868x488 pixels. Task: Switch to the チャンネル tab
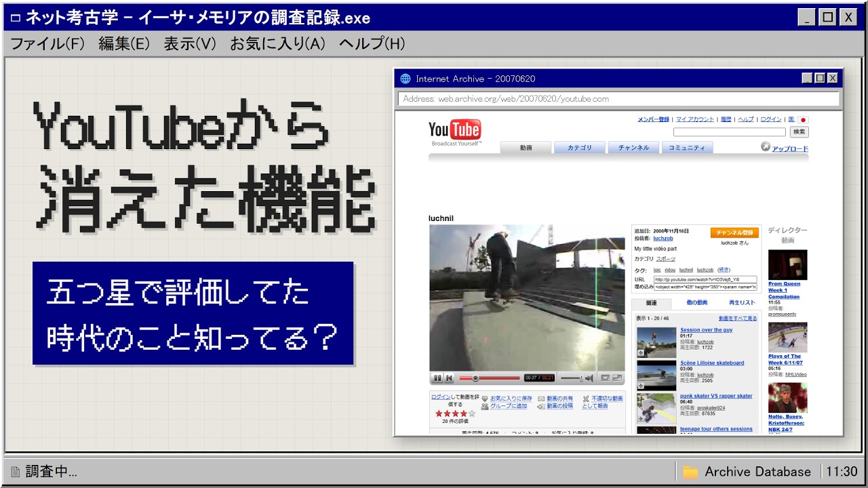click(x=633, y=147)
